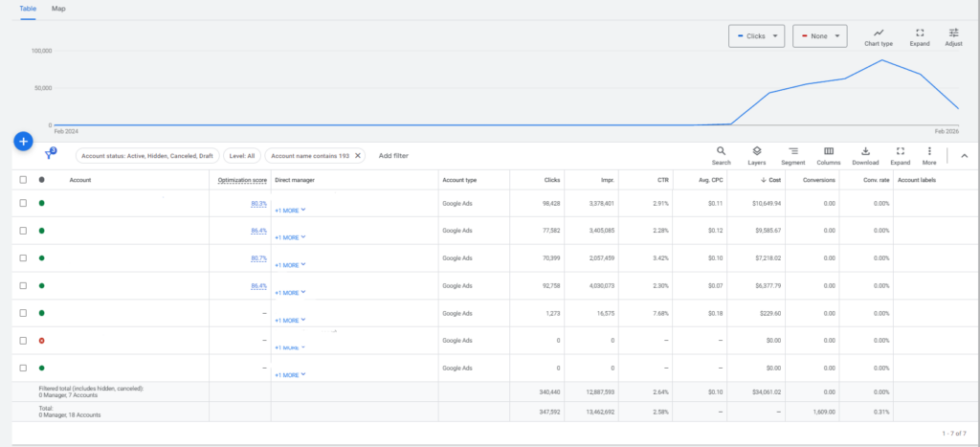Click the 80.3% optimization score link
The width and height of the screenshot is (980, 447).
[x=258, y=203]
